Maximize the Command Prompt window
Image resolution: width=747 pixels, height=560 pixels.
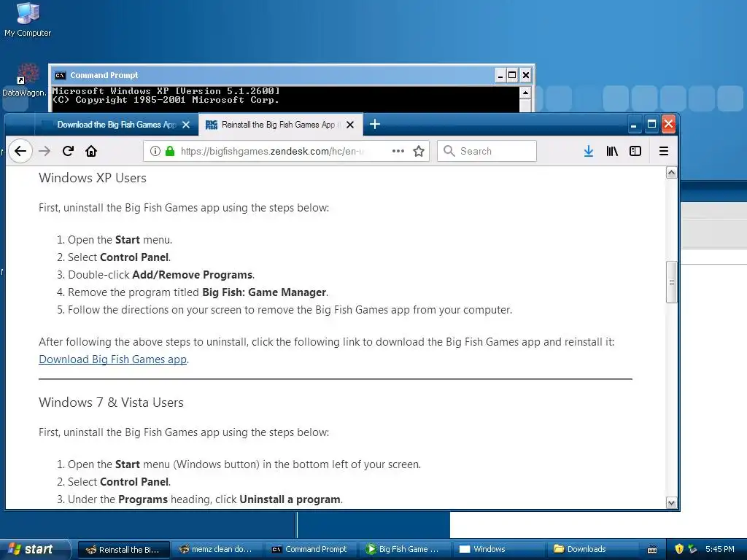[512, 75]
